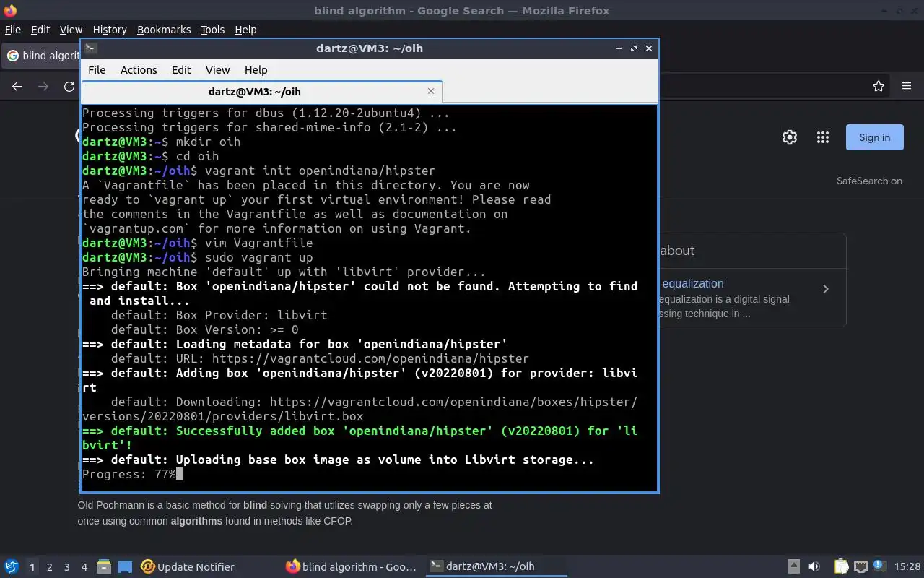This screenshot has width=924, height=578.
Task: Open the volume speaker tray icon
Action: [814, 567]
